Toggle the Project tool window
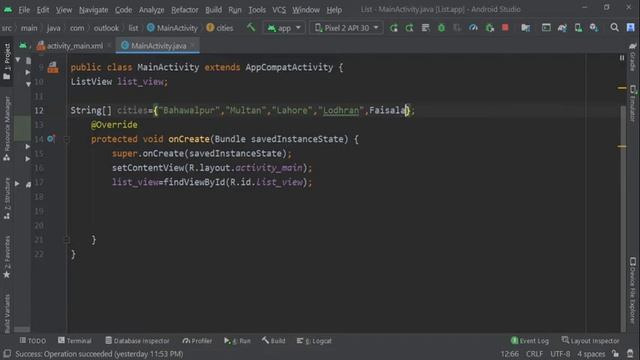The width and height of the screenshot is (640, 360). [7, 61]
